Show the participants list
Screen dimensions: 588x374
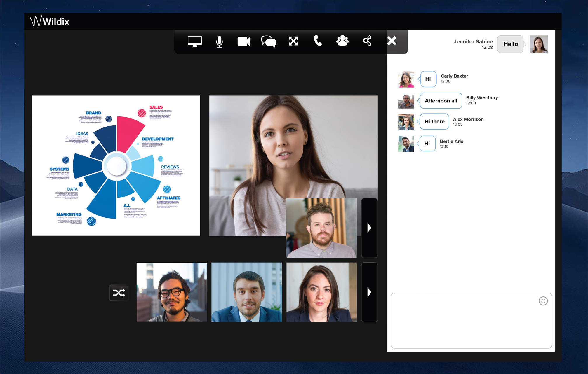(342, 42)
